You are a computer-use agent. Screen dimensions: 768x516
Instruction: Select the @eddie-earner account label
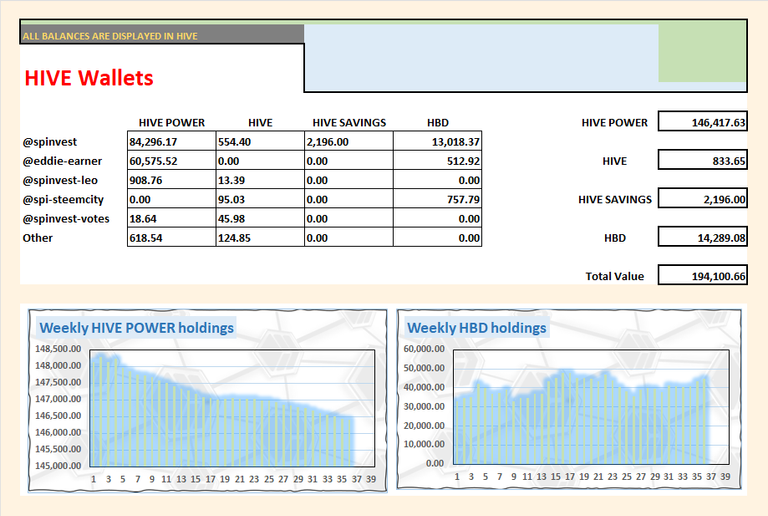[62, 161]
